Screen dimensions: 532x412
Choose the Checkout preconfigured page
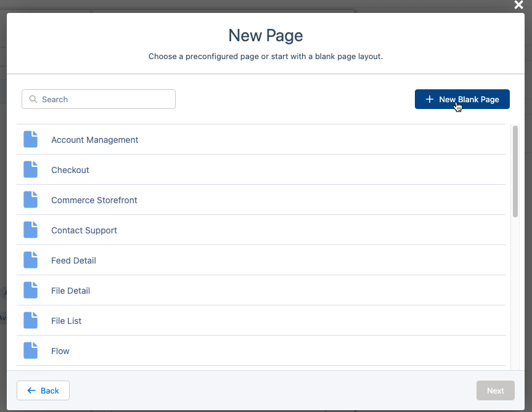pyautogui.click(x=70, y=170)
